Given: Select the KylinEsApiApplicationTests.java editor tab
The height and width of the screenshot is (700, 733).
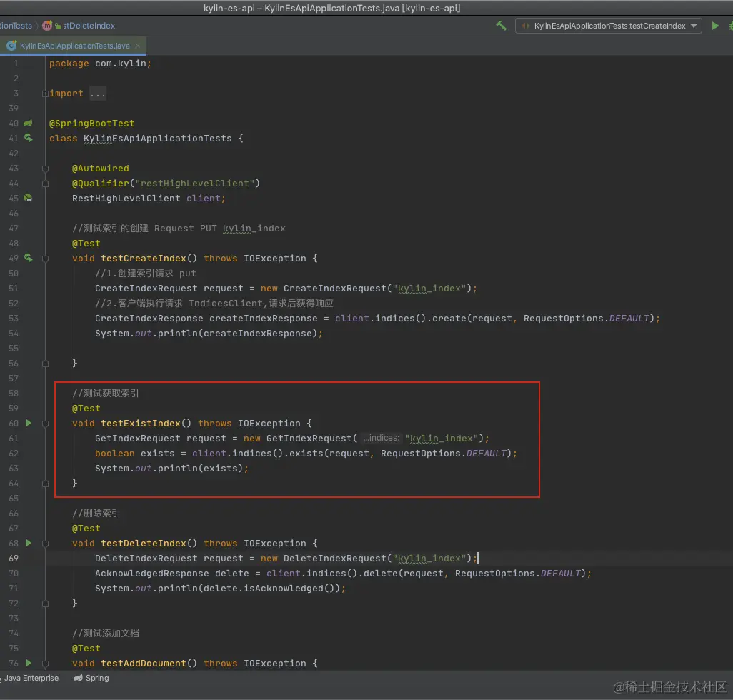Looking at the screenshot, I should [74, 46].
